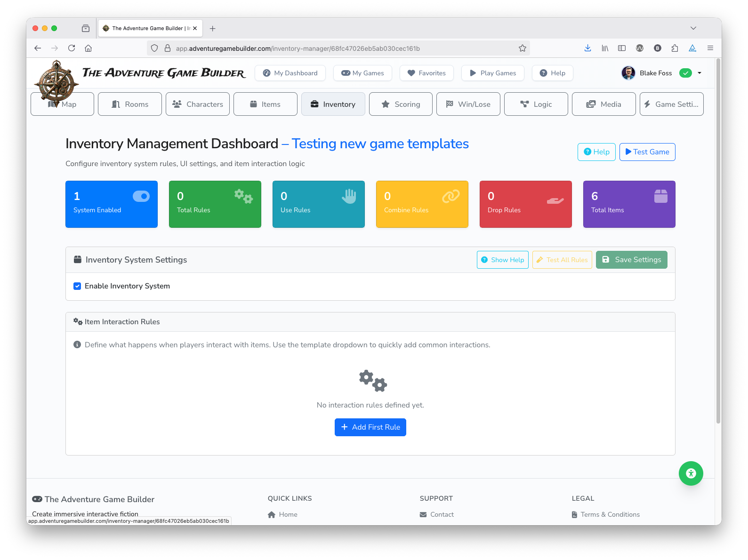Open the Scoring tab

[x=401, y=104]
